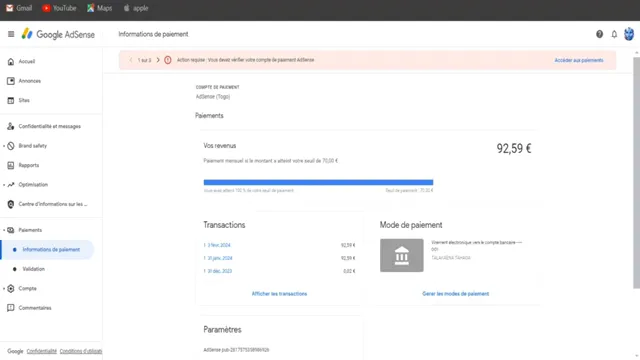
Task: Click the Gérer les modes de paiement link
Action: (456, 294)
